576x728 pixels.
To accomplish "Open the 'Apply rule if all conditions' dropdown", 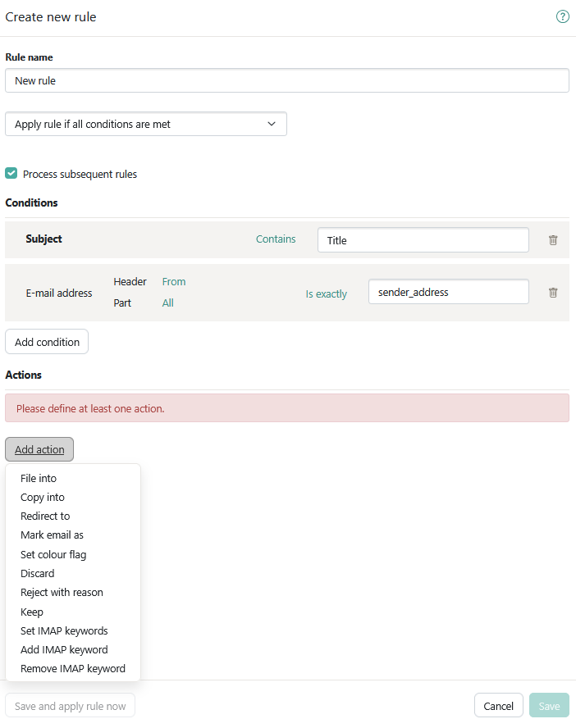I will 146,125.
